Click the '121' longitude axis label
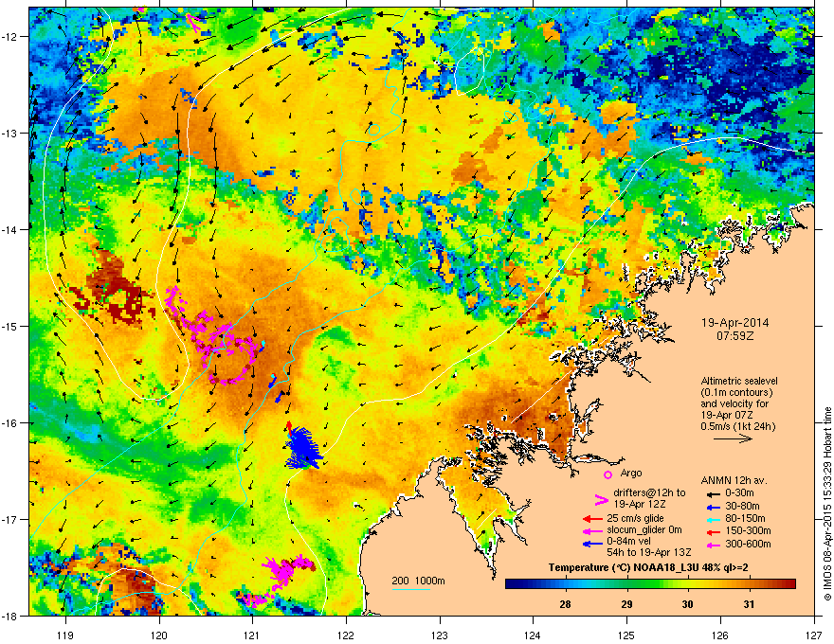 253,635
